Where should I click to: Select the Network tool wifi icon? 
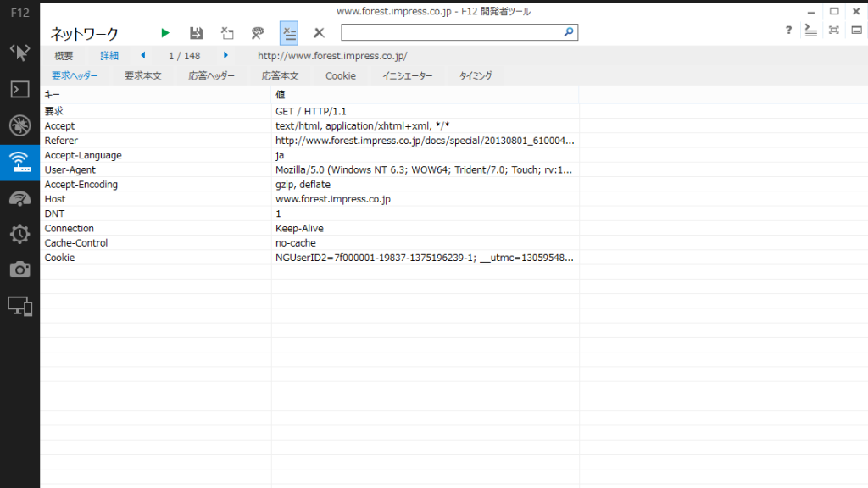tap(20, 162)
